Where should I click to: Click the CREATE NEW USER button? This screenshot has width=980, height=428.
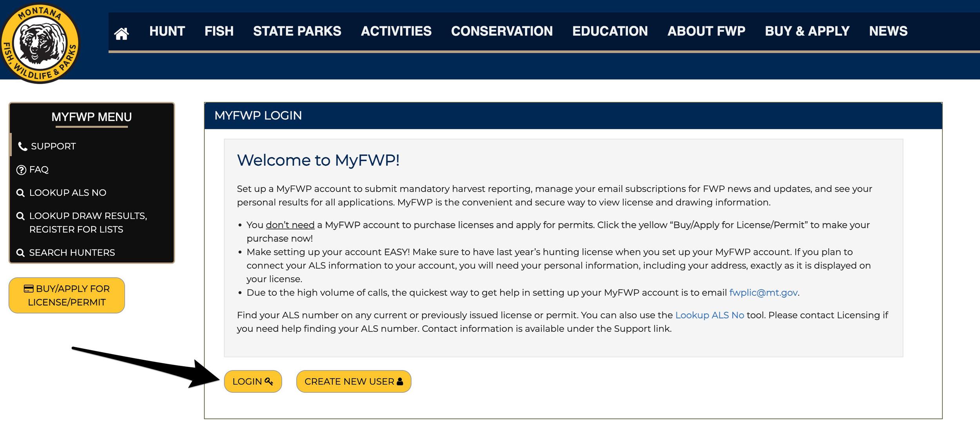coord(353,381)
